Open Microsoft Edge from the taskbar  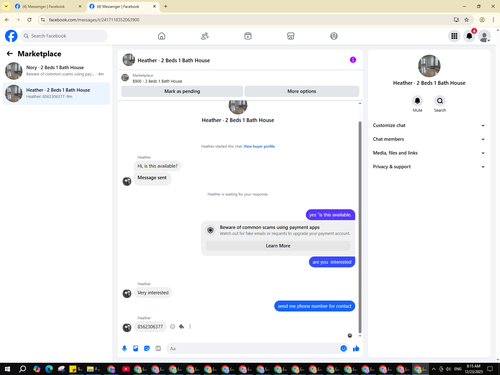coord(49,369)
